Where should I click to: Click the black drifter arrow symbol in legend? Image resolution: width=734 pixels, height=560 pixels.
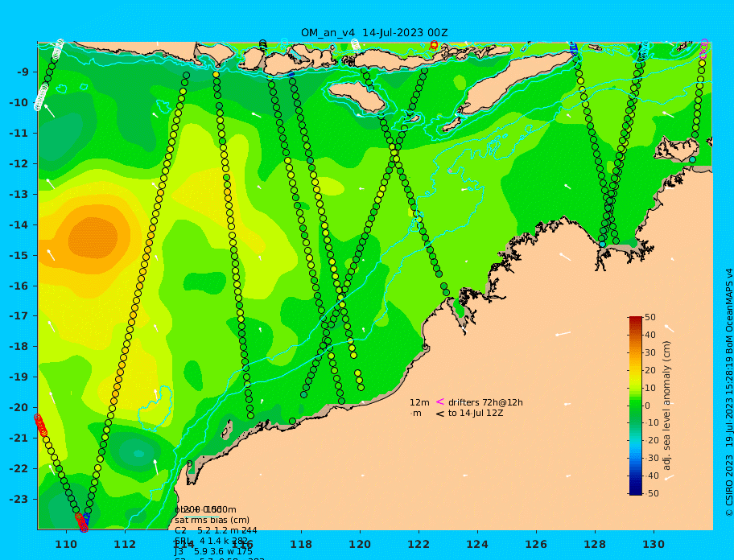[x=440, y=414]
